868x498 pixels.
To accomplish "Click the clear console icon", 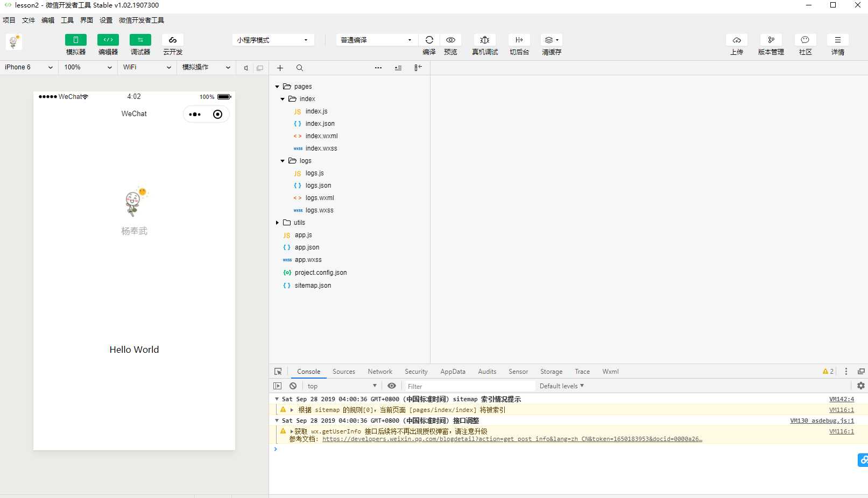I will coord(293,386).
